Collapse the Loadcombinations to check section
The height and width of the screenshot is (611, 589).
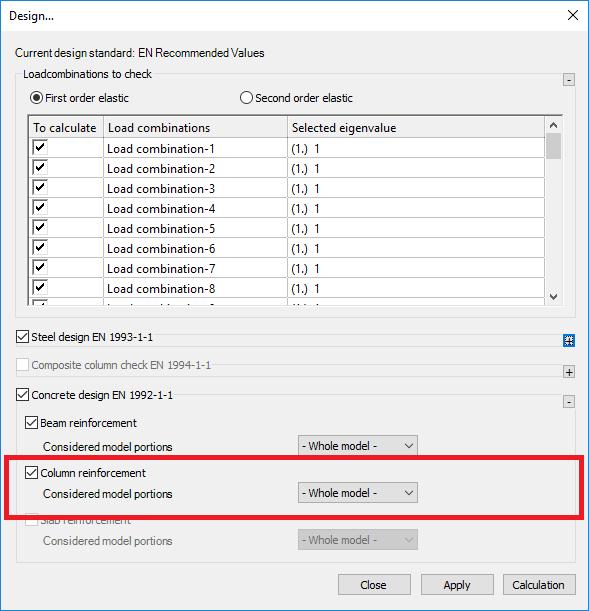coord(569,80)
